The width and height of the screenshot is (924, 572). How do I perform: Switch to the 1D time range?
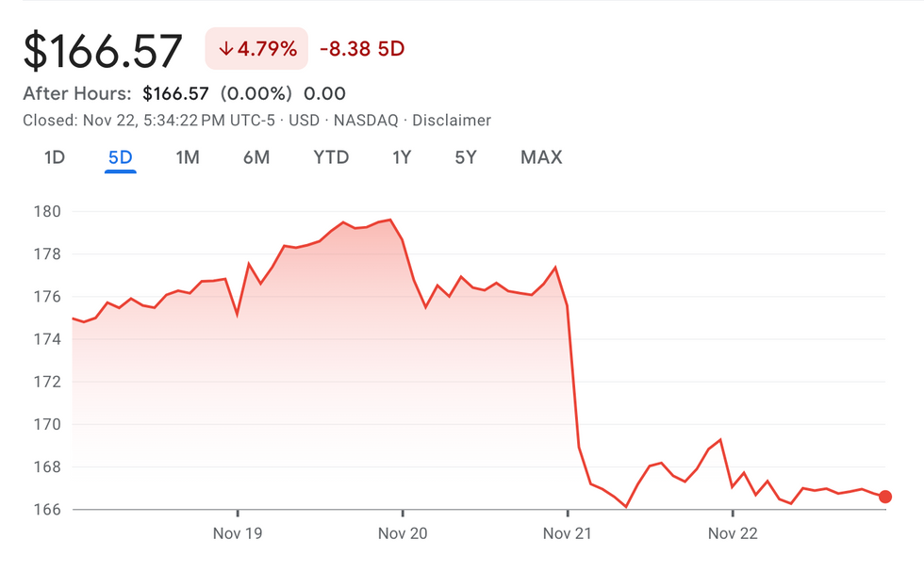[x=55, y=157]
